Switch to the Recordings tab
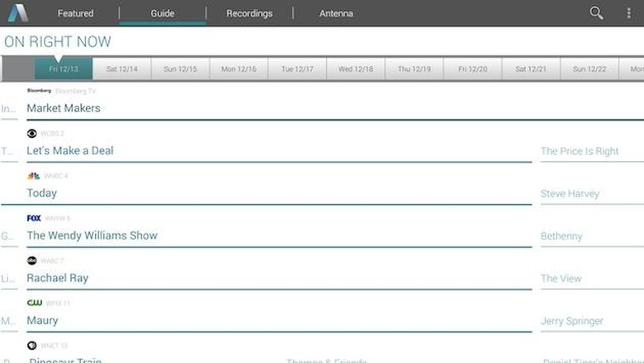 249,13
